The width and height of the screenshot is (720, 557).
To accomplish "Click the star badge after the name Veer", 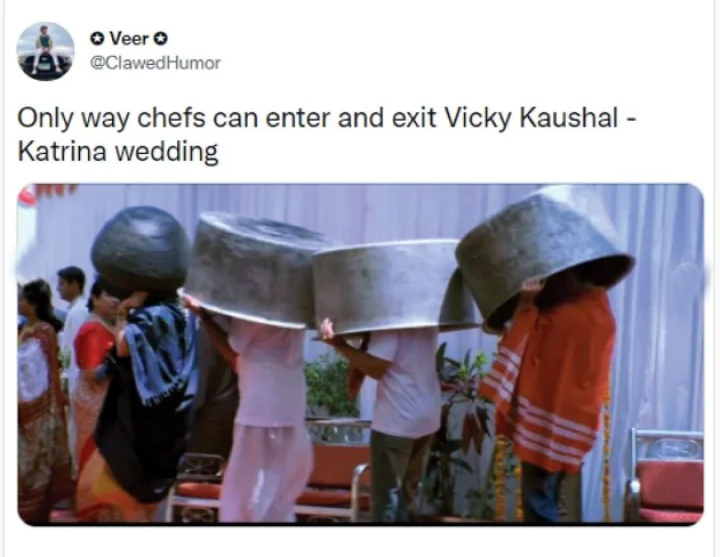I will tap(161, 39).
